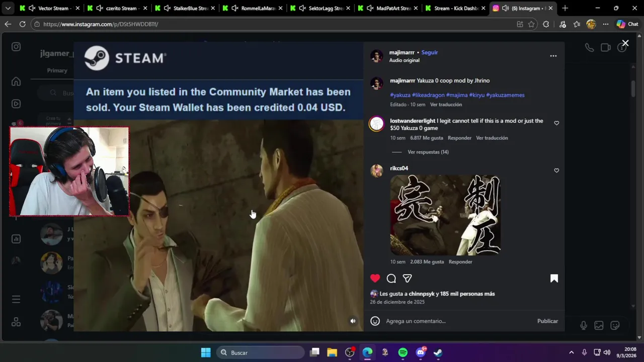Open the #yakuza hashtag
The height and width of the screenshot is (362, 644).
coord(400,95)
